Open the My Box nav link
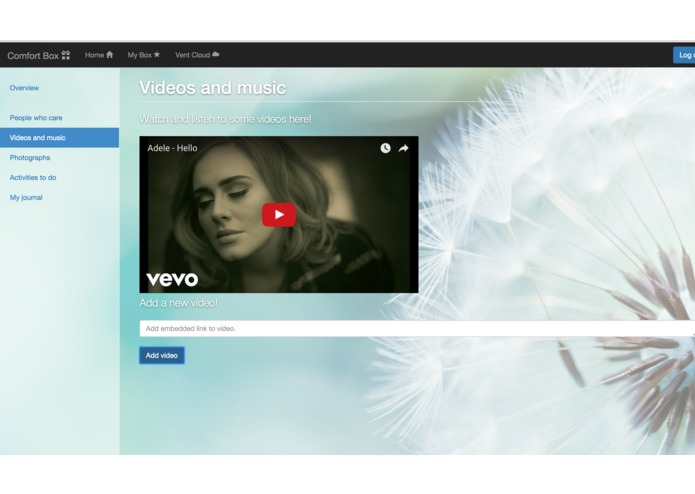695x494 pixels. tap(144, 55)
